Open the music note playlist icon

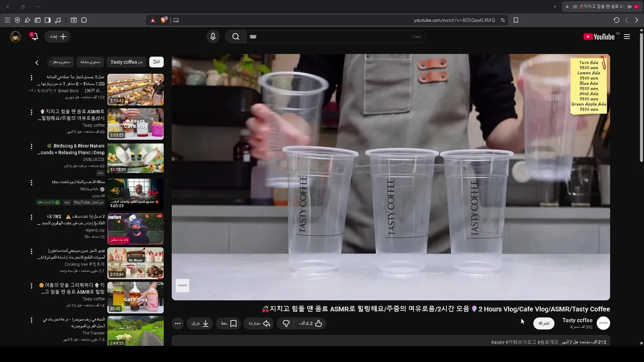coord(57,20)
